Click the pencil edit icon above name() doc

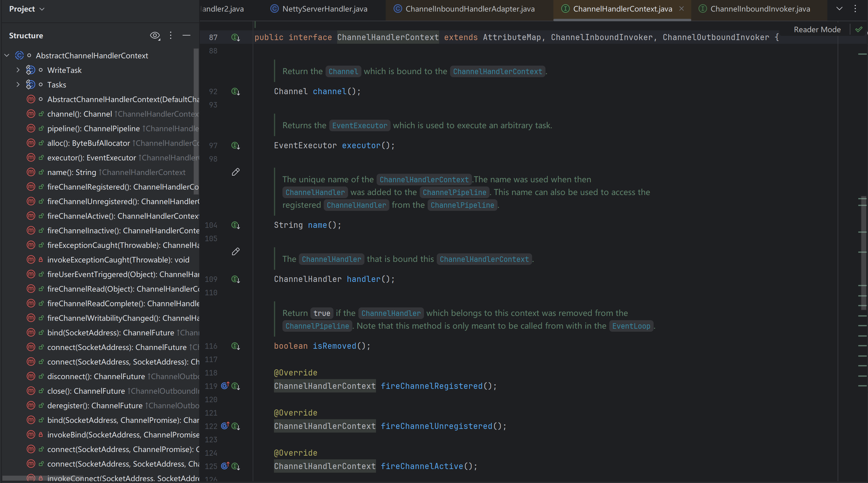pos(236,172)
